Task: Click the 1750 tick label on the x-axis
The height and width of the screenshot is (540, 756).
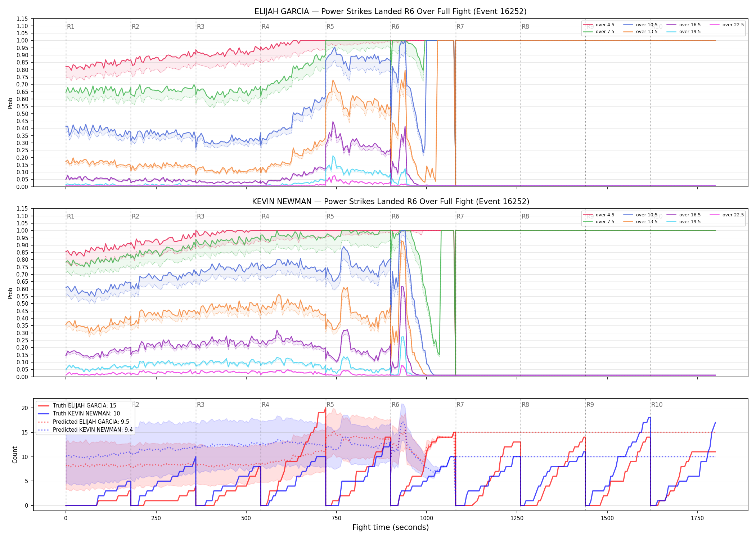Action: 697,518
